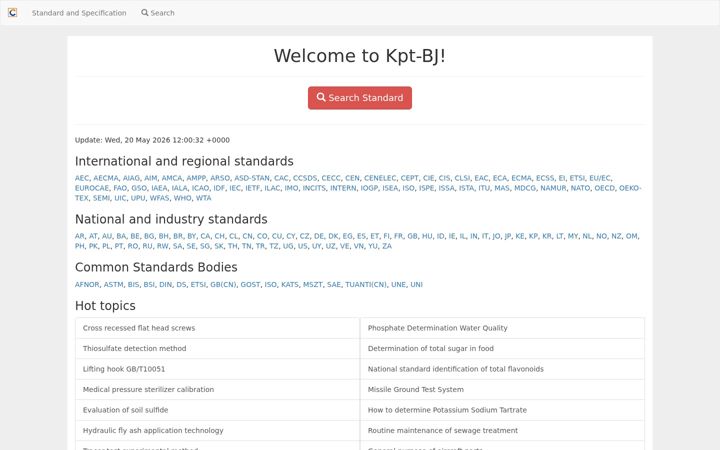Screen dimensions: 720x450
Task: Open the AFNOR standards body link
Action: [87, 285]
